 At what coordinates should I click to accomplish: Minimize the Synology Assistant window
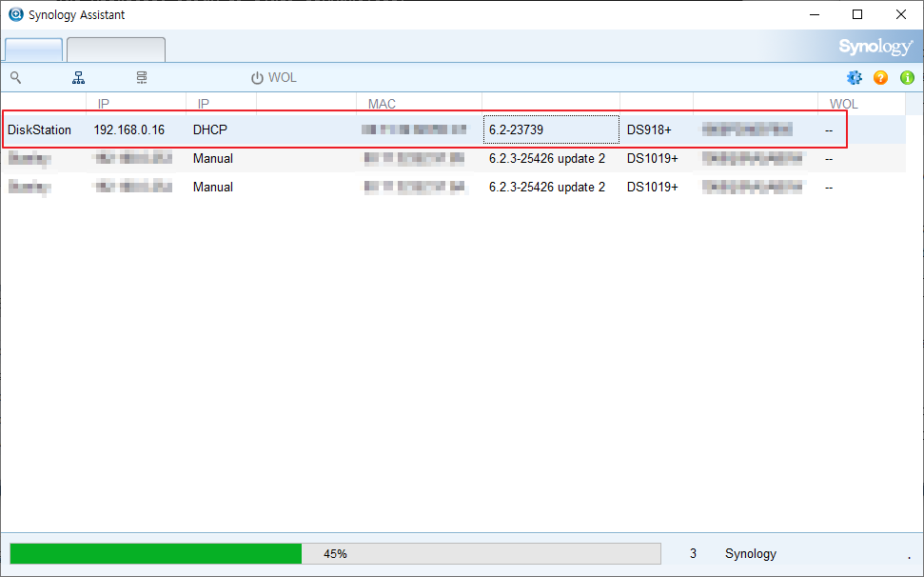[x=815, y=14]
